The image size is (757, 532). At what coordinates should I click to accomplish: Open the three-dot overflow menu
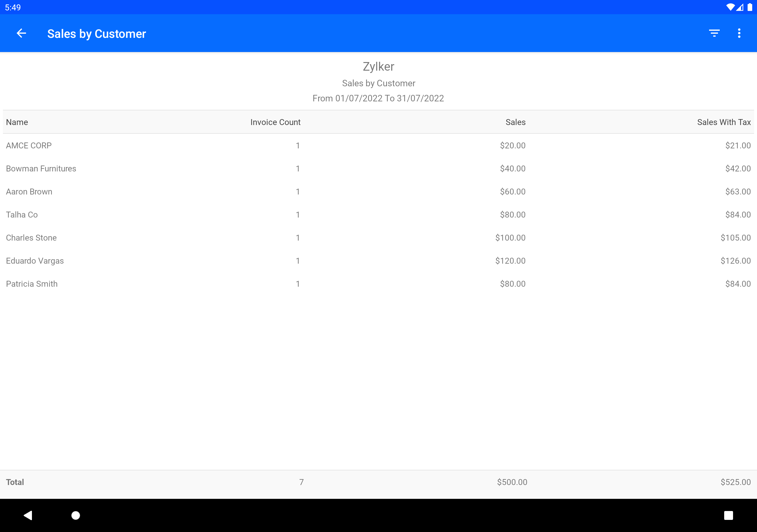click(739, 33)
